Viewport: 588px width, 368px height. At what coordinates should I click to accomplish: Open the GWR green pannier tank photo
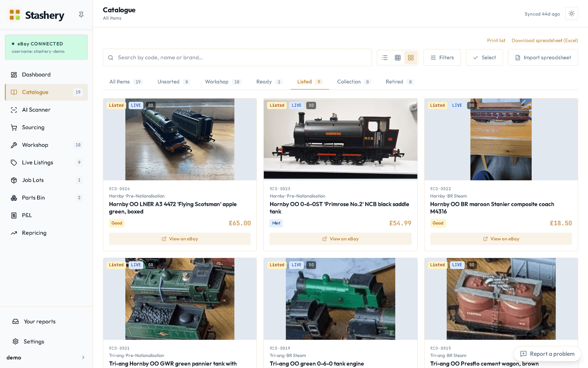180,299
